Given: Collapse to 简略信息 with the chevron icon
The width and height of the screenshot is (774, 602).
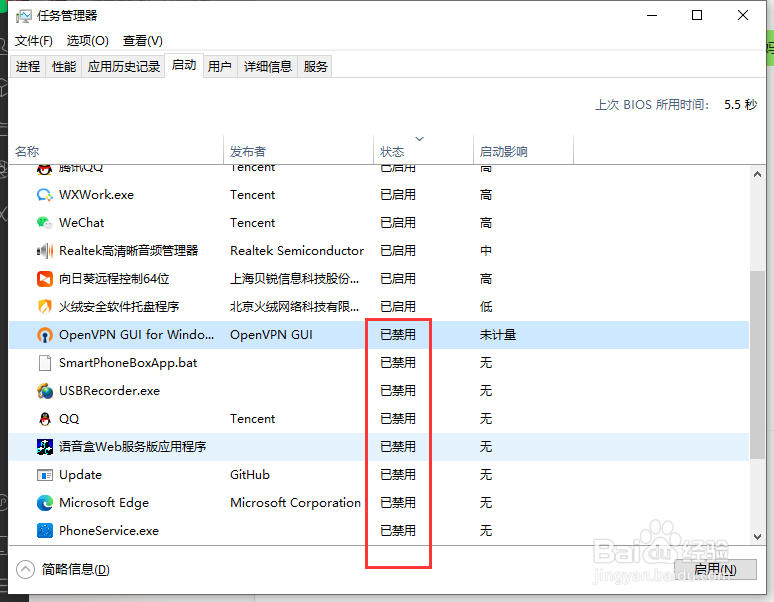Looking at the screenshot, I should (25, 569).
